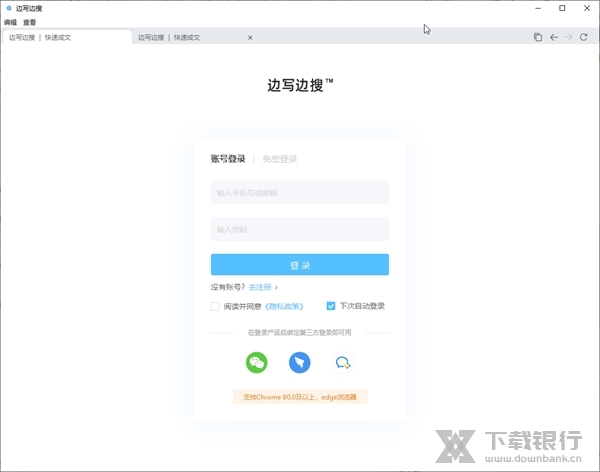Click the 边写边搜 heading logo
The image size is (600, 472).
300,85
